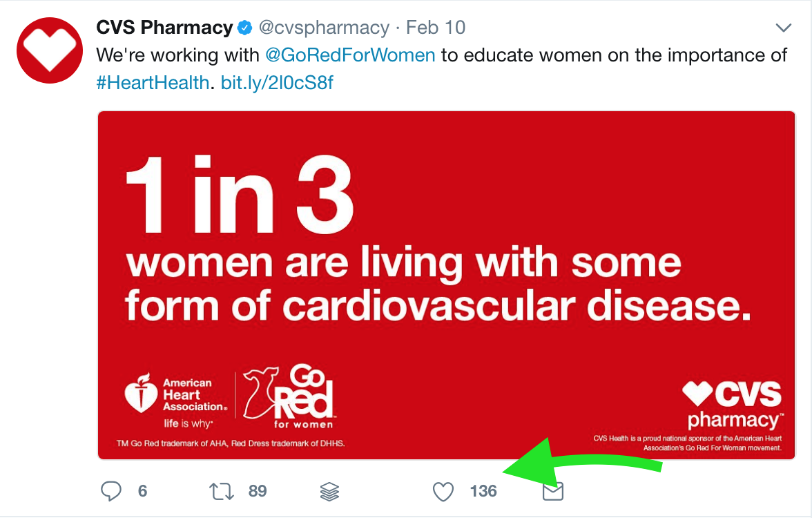
Task: Click the Go Red for women logo
Action: (289, 396)
